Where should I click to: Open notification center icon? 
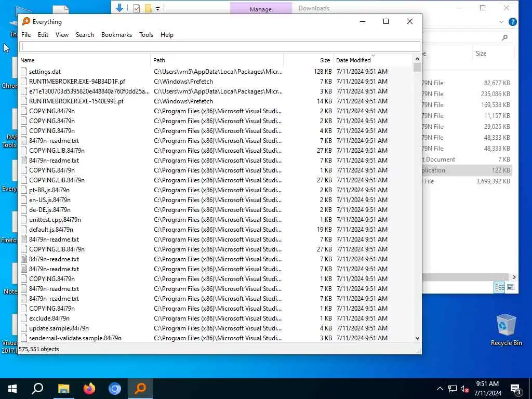coord(516,389)
